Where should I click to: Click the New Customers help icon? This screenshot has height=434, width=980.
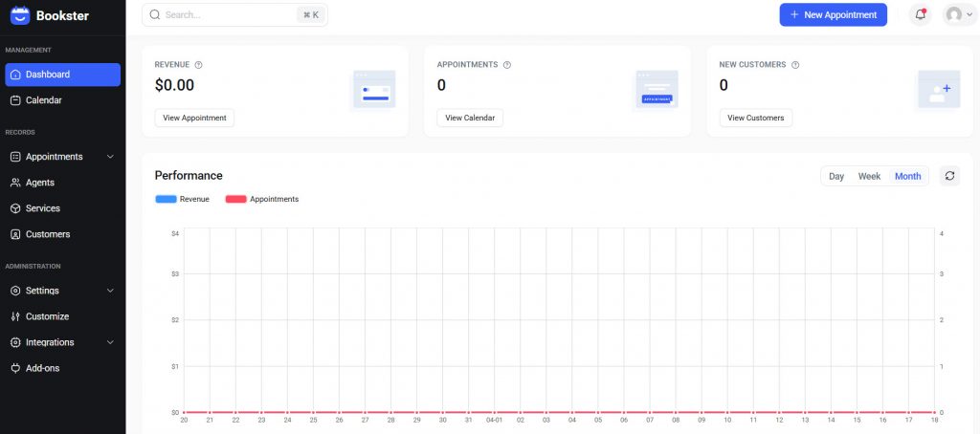795,65
